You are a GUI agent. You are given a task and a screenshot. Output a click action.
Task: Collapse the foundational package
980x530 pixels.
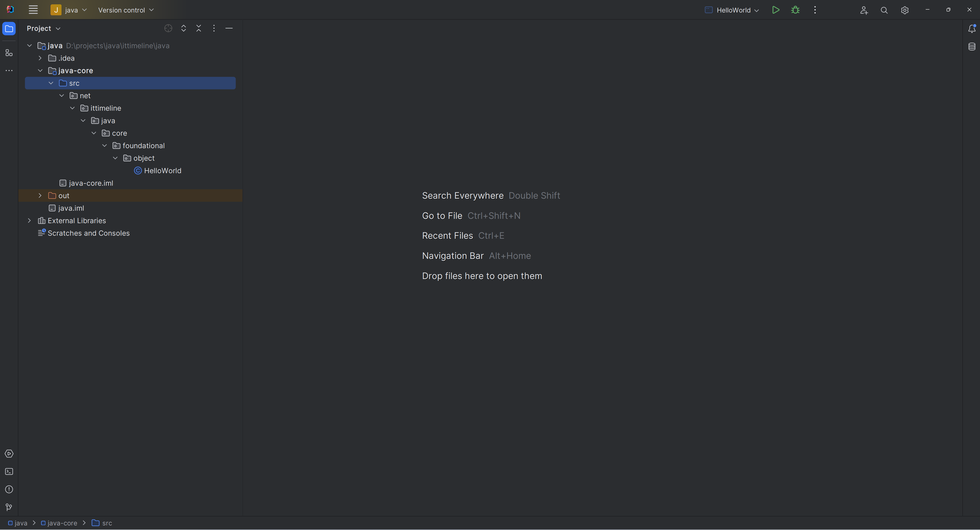[105, 146]
